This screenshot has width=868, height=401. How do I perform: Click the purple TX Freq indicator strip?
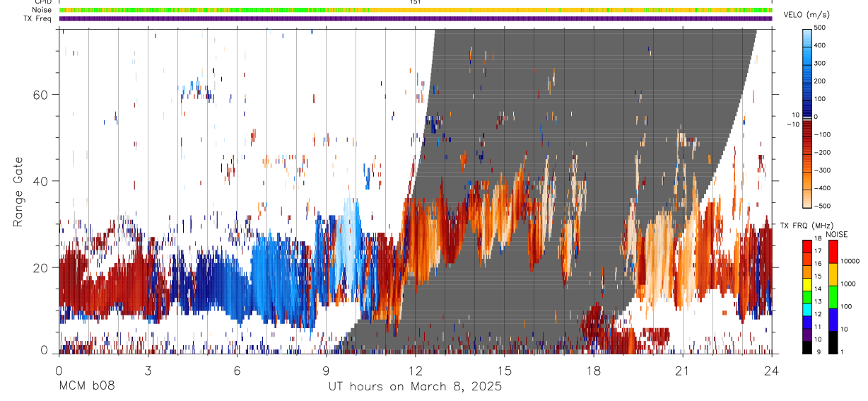tap(416, 18)
